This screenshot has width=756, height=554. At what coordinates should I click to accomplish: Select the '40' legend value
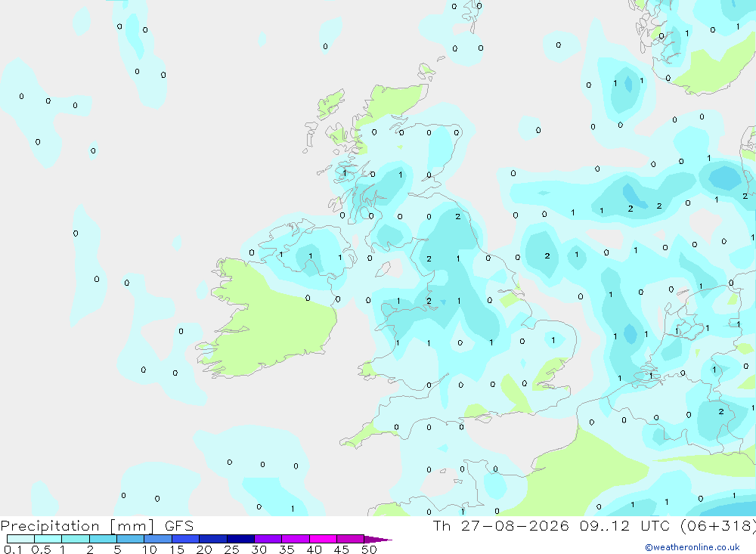(x=314, y=549)
